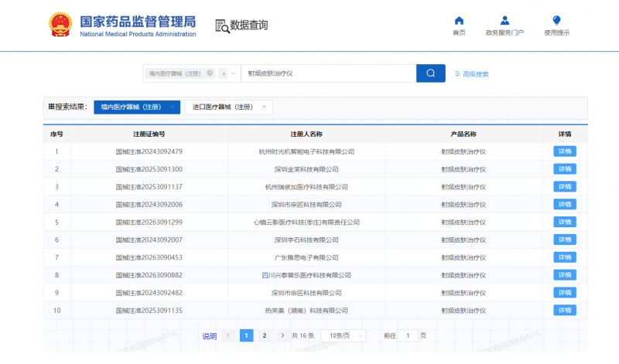This screenshot has height=364, width=619.
Task: Click registration number 国械注准20243092479
Action: 149,151
